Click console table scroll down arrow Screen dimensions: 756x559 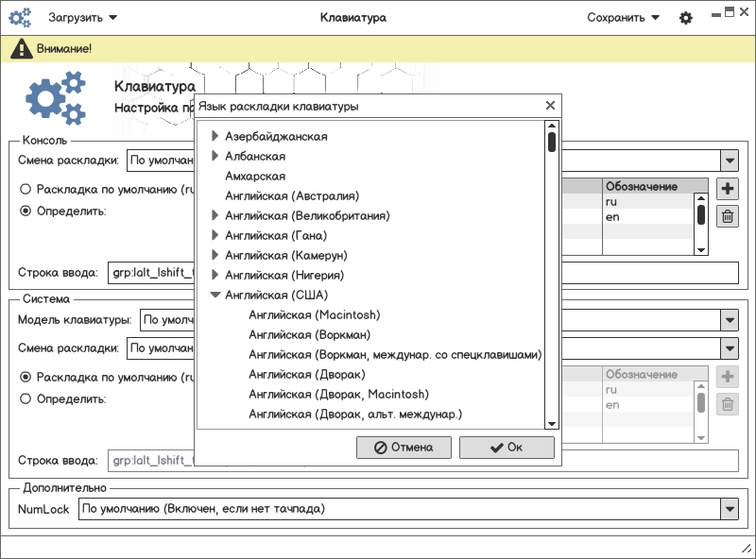pos(701,250)
